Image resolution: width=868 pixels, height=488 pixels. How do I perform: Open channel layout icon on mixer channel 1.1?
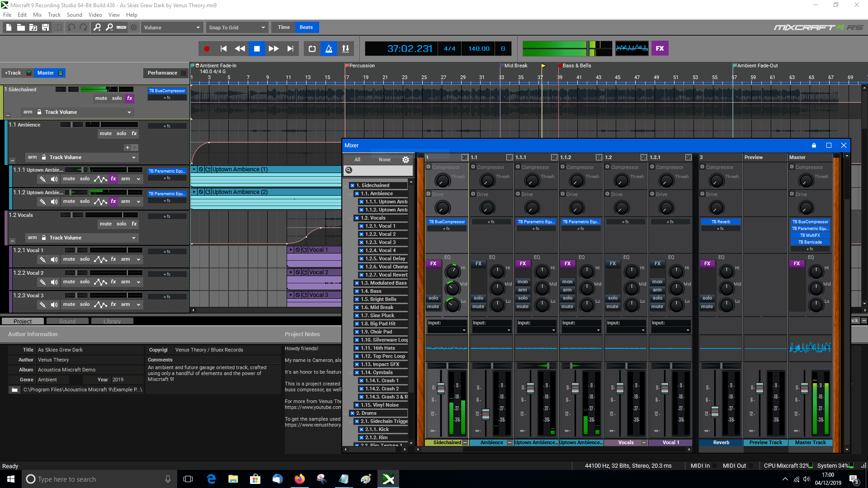(x=509, y=157)
